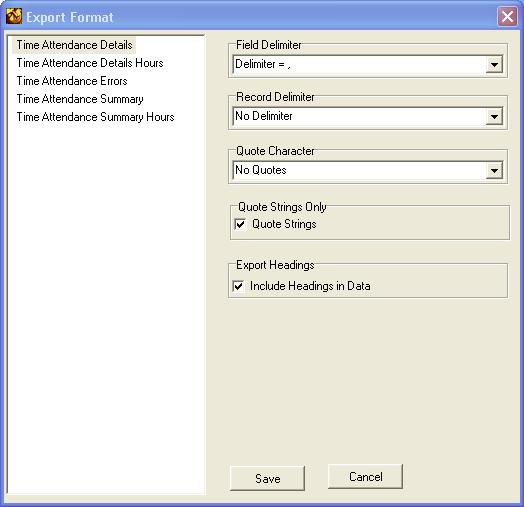Click the 'No Quotes' combo box field
This screenshot has height=507, width=524.
[x=368, y=171]
